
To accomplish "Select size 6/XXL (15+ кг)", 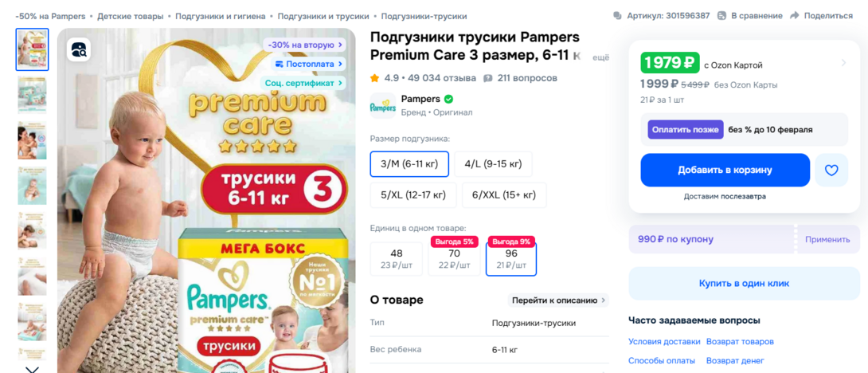I will tap(504, 195).
